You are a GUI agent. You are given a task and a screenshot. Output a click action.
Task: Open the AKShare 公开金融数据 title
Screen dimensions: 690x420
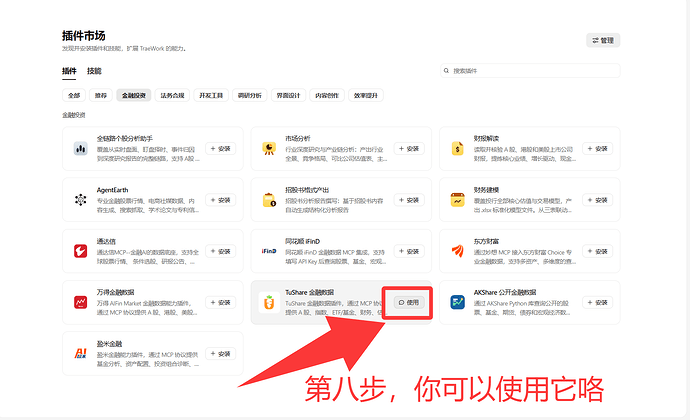pyautogui.click(x=505, y=292)
